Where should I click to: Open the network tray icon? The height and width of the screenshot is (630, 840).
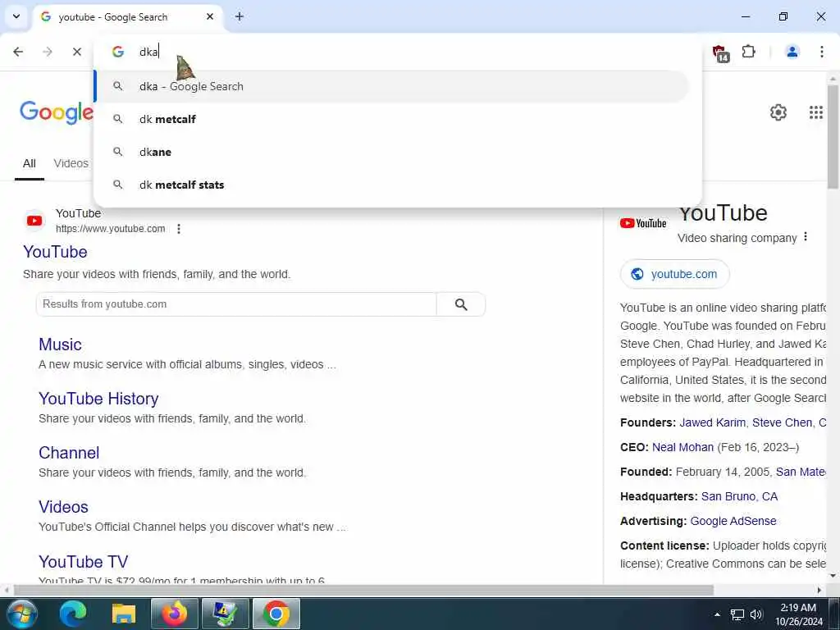737,614
